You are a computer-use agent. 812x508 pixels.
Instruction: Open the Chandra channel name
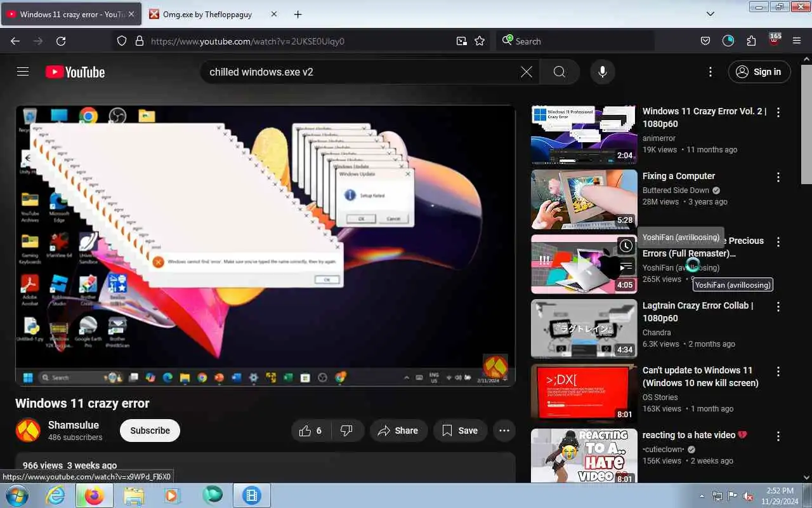(657, 333)
